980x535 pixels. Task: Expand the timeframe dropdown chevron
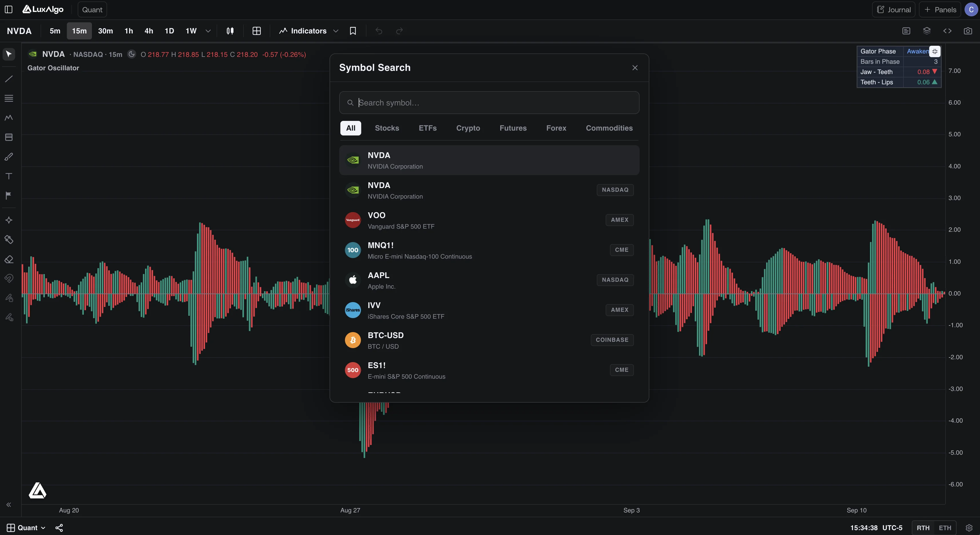click(208, 31)
